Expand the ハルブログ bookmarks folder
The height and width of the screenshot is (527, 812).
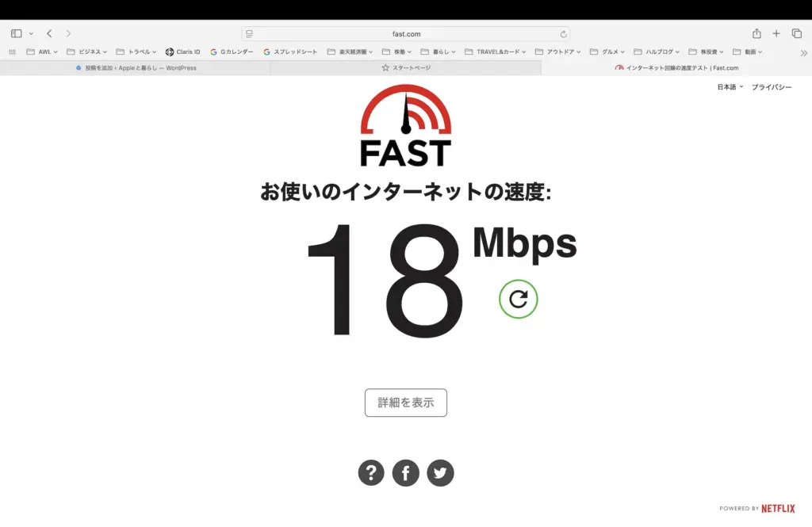(656, 52)
